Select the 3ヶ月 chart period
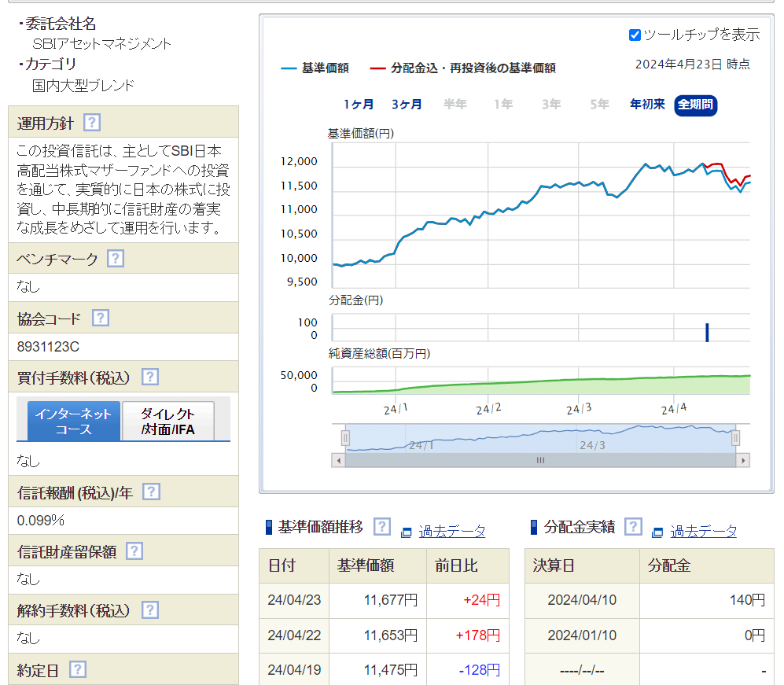The image size is (784, 685). click(407, 103)
